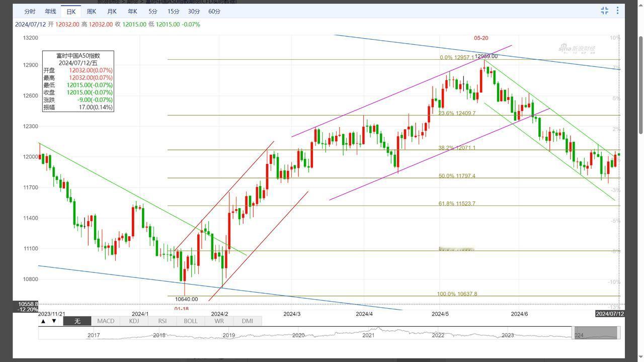Click the 05-20 date marker
Viewport: 644px width, 362px height.
481,38
